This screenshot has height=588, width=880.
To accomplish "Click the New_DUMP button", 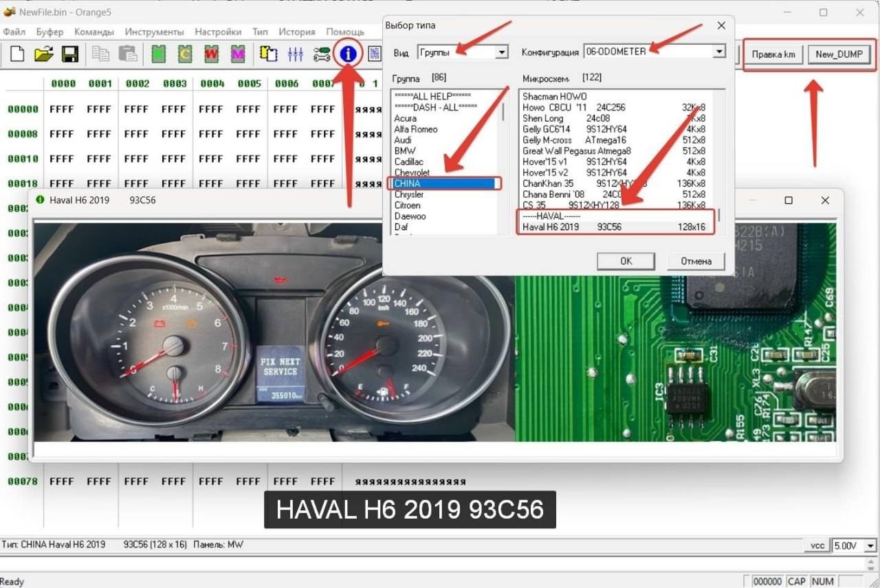I will [839, 54].
